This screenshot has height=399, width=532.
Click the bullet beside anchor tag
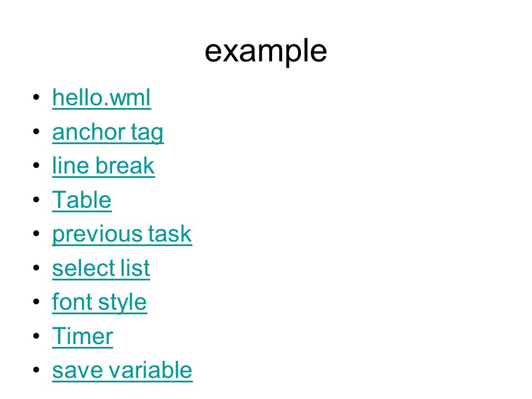point(37,131)
